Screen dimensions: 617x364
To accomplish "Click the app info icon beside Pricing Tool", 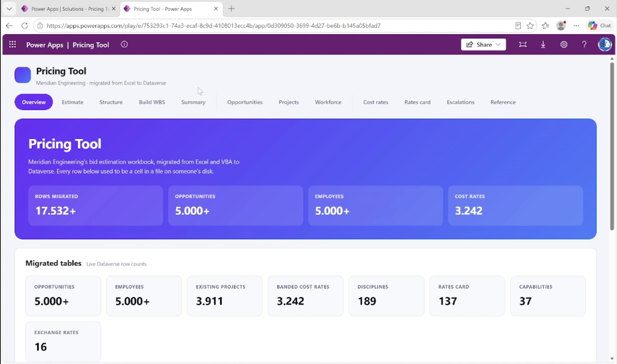I will tap(124, 45).
